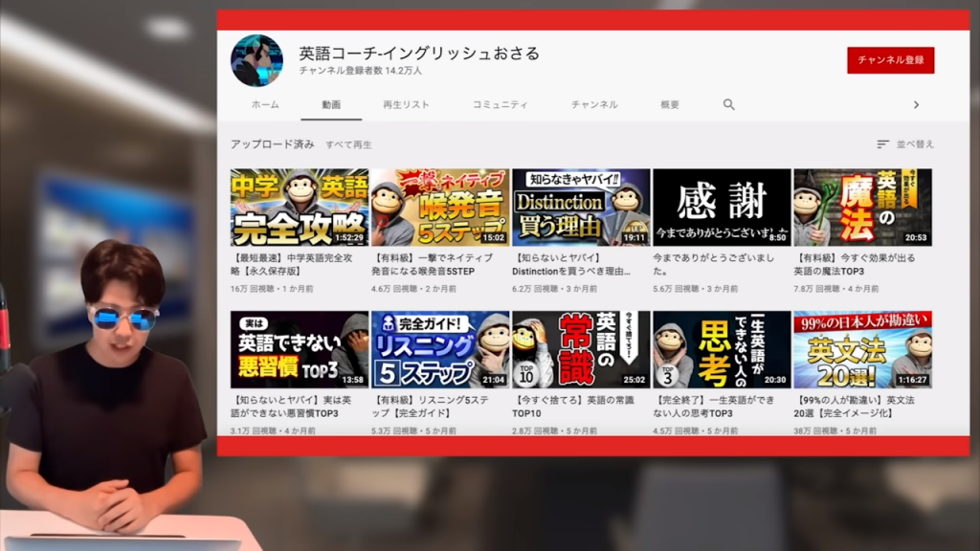Click title 【有料級】一撃でネイティブ発音になる喉発音5STEP
Screen dimensions: 980x551
[x=433, y=264]
